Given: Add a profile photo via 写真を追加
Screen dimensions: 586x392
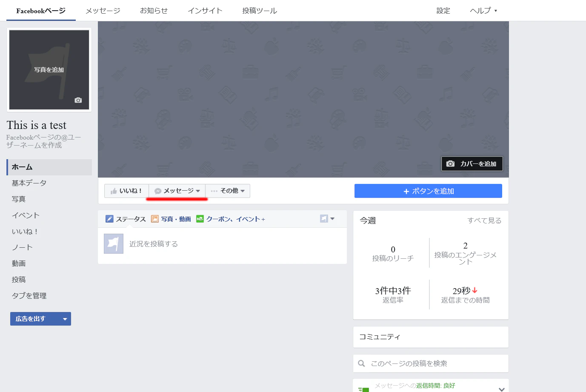Looking at the screenshot, I should pos(49,70).
